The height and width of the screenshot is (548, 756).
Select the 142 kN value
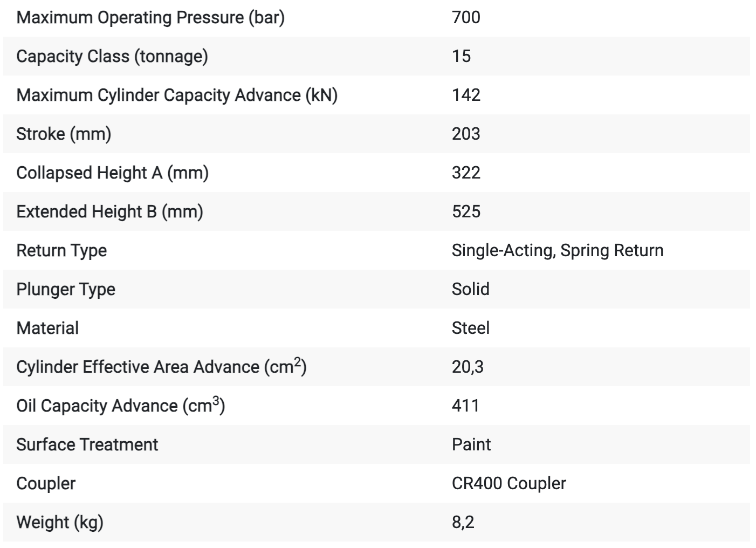466,95
